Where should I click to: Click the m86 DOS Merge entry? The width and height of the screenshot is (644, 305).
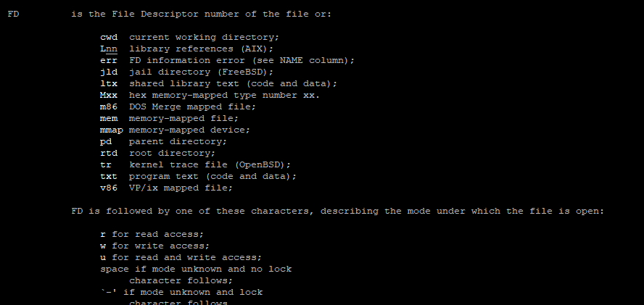coord(178,106)
